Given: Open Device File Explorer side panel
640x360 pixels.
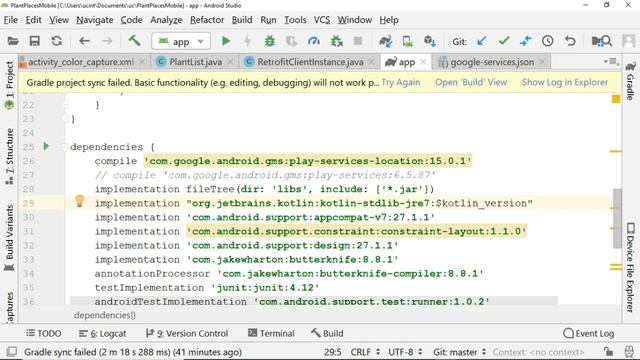Looking at the screenshot, I should pos(630,267).
